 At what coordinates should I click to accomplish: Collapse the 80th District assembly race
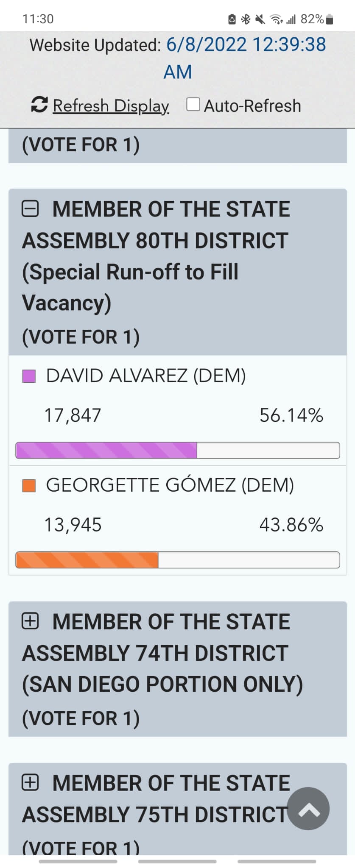coord(30,209)
